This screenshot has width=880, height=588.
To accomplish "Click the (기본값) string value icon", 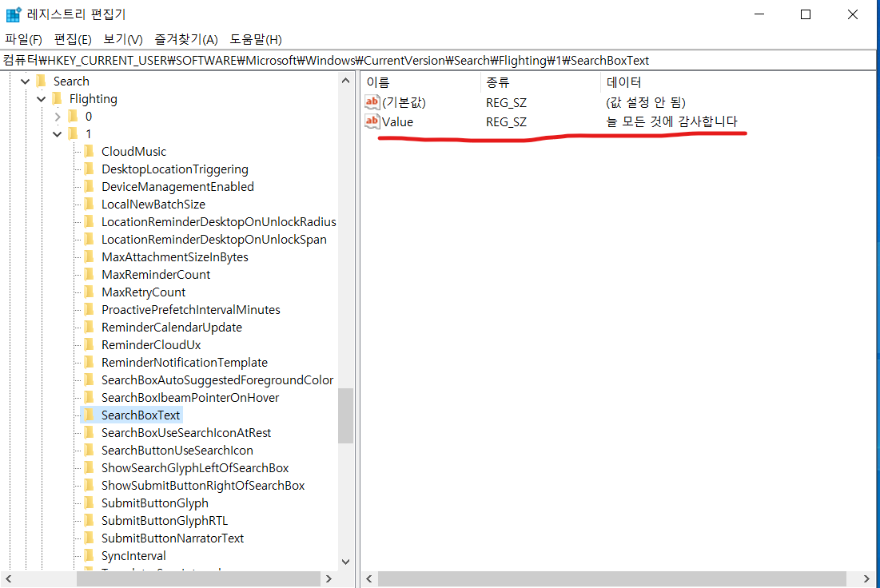I will tap(372, 102).
